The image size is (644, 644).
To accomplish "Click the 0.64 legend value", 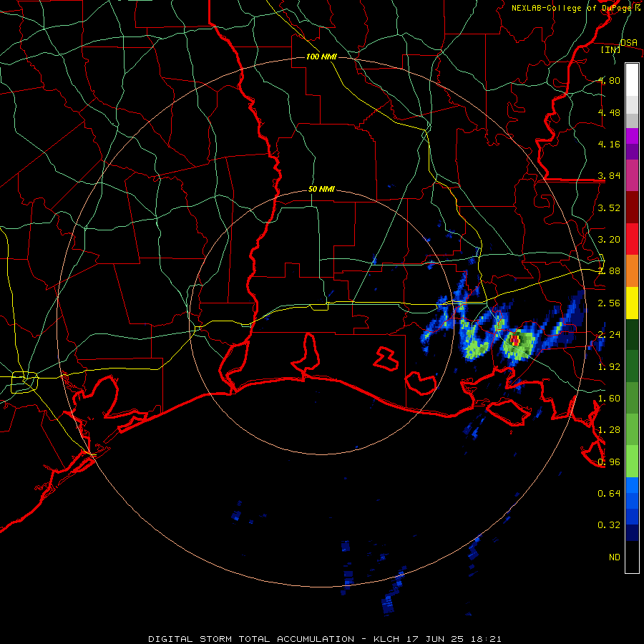I will (x=609, y=494).
